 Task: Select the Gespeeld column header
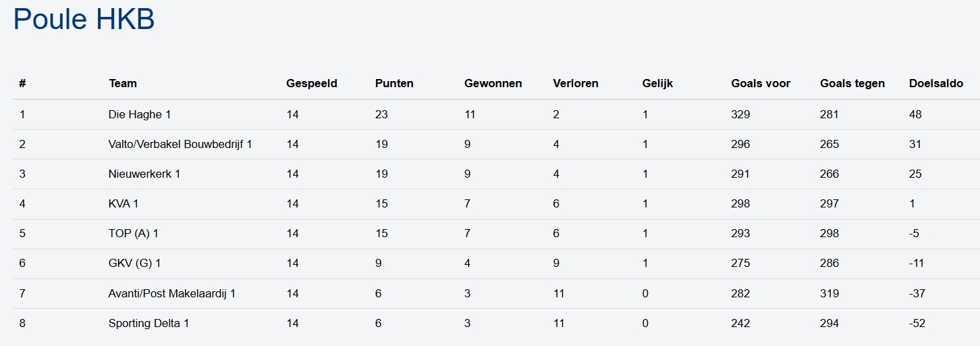coord(311,84)
